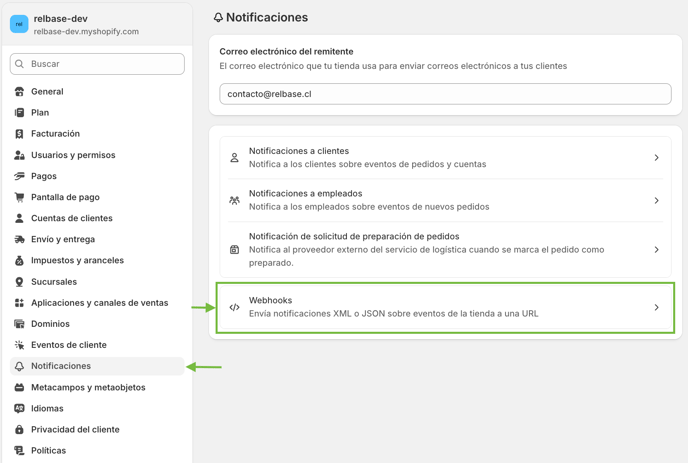
Task: Open Notificaciones a empleados chevron arrow
Action: pyautogui.click(x=656, y=201)
